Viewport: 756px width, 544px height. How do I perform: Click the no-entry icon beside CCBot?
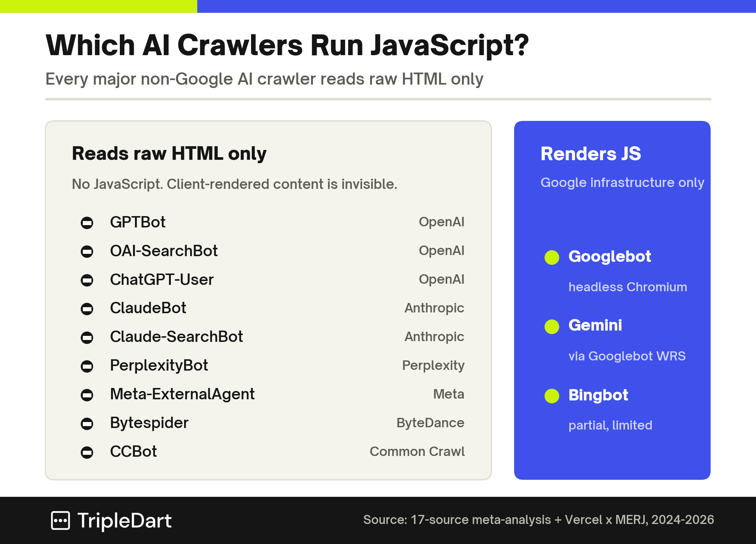coord(87,453)
